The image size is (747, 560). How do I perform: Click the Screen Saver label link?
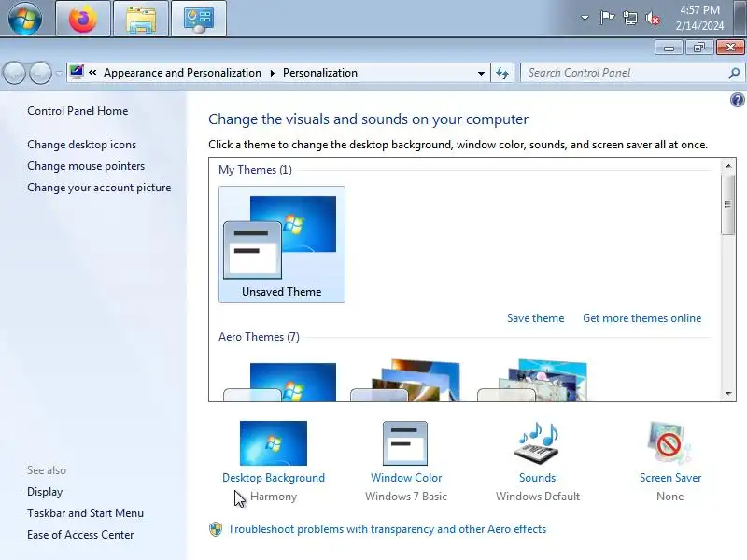tap(670, 478)
